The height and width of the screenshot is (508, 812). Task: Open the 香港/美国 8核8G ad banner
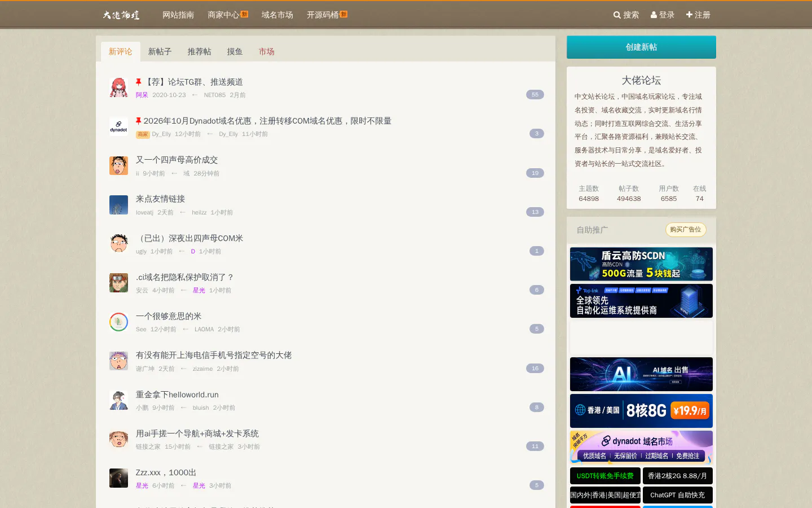641,410
